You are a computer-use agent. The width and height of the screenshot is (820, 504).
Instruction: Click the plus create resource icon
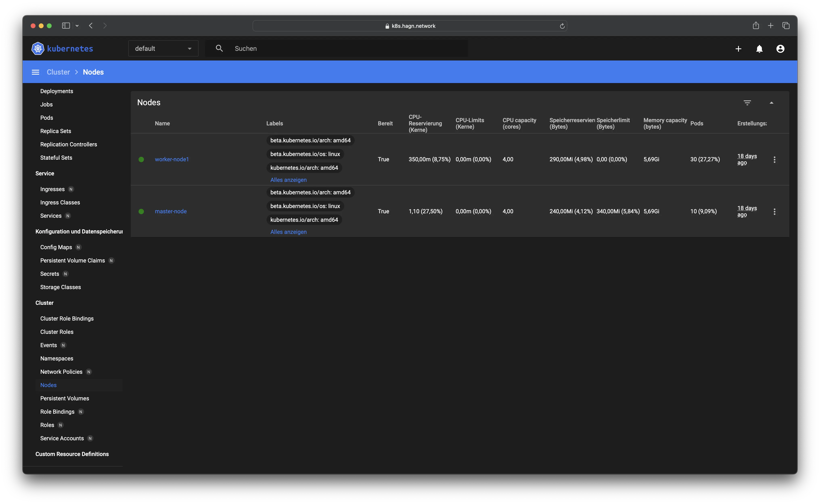(x=738, y=49)
